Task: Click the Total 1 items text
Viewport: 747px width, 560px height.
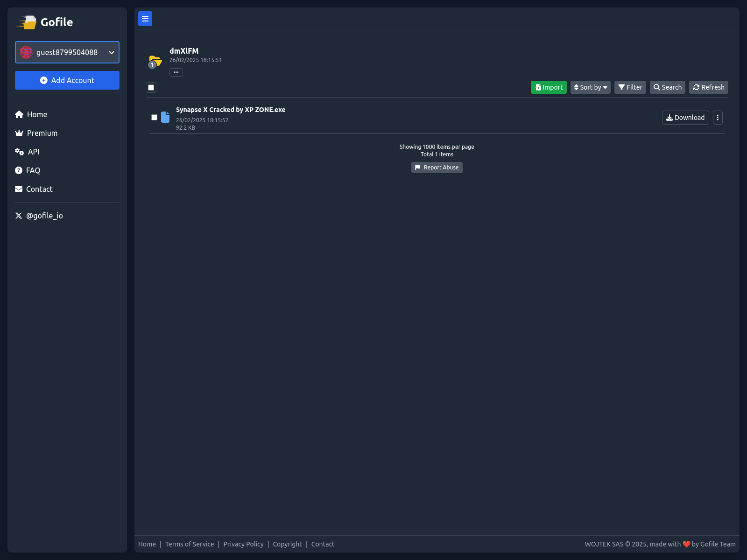Action: pyautogui.click(x=437, y=154)
